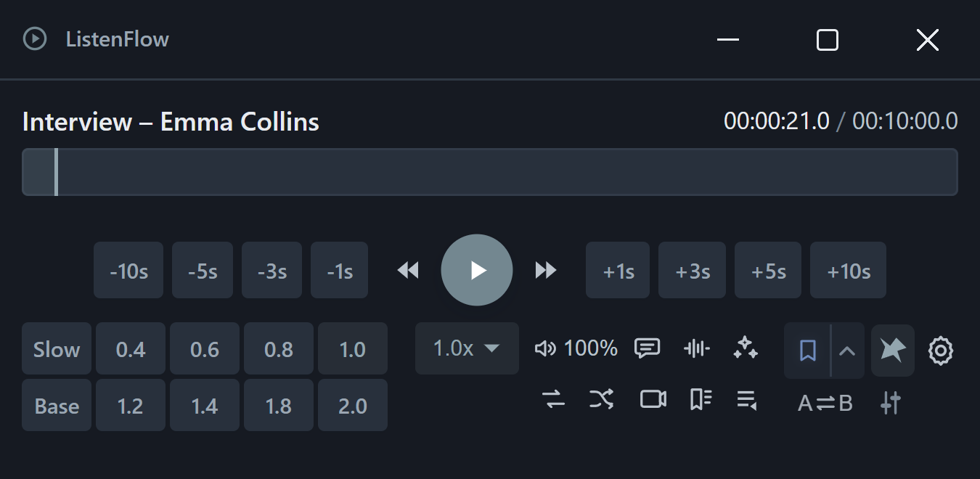The height and width of the screenshot is (479, 980).
Task: Enable A to B section repeat
Action: [x=825, y=403]
